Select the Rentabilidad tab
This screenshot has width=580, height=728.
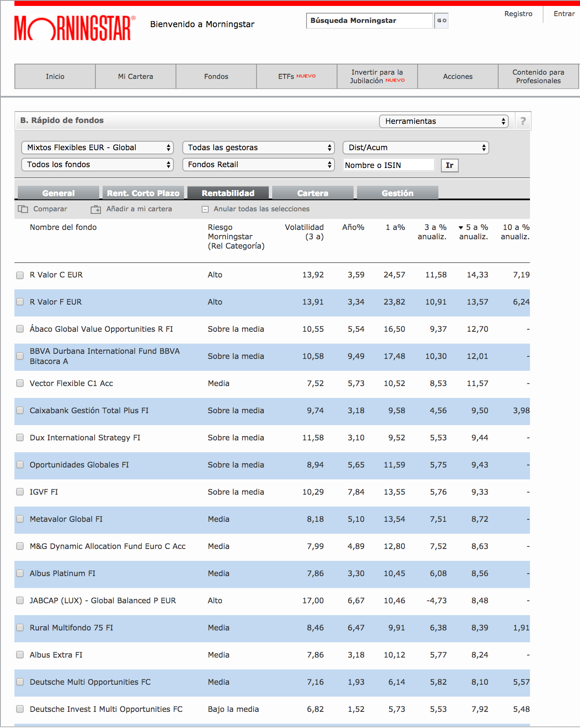pyautogui.click(x=228, y=193)
